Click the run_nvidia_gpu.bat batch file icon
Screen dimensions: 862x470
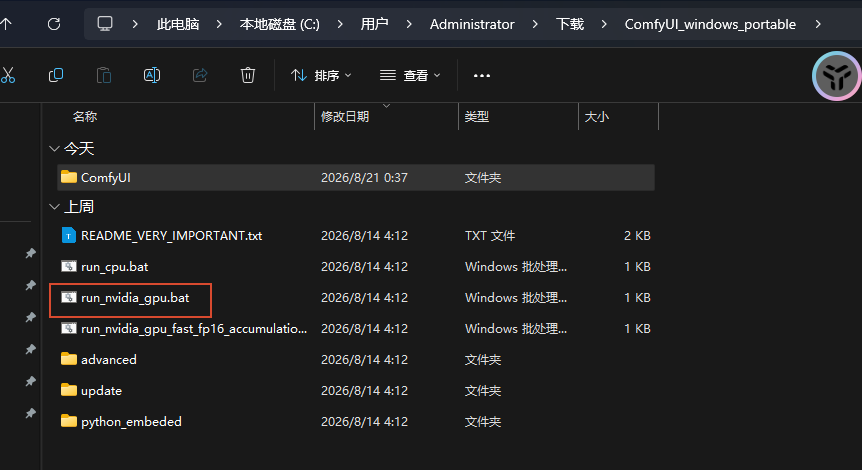[x=69, y=297]
